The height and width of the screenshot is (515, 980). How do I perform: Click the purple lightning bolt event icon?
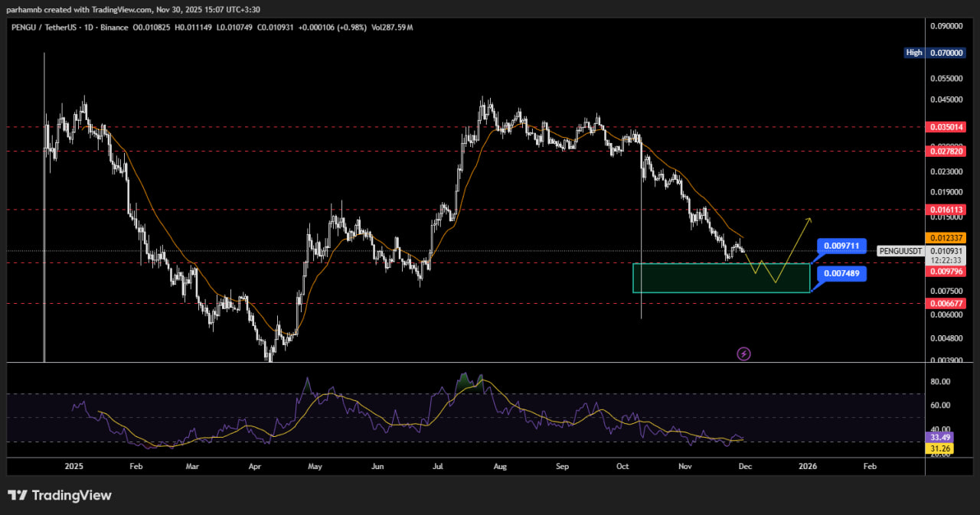(x=743, y=354)
